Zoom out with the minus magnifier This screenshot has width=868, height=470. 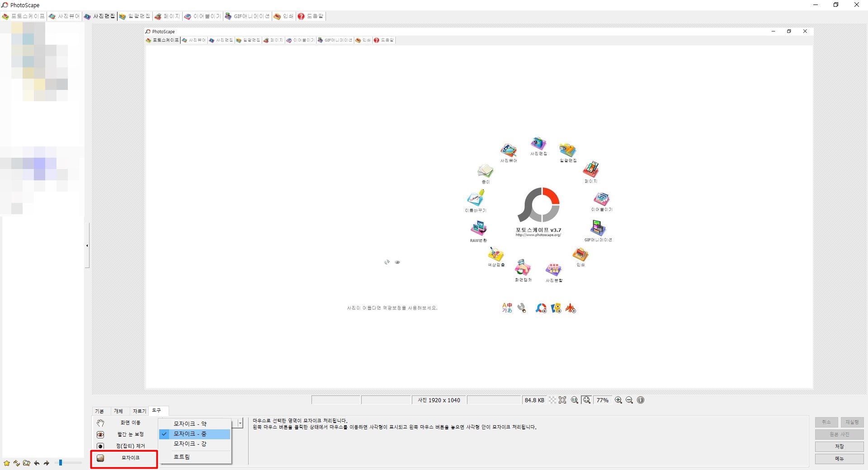(x=629, y=400)
